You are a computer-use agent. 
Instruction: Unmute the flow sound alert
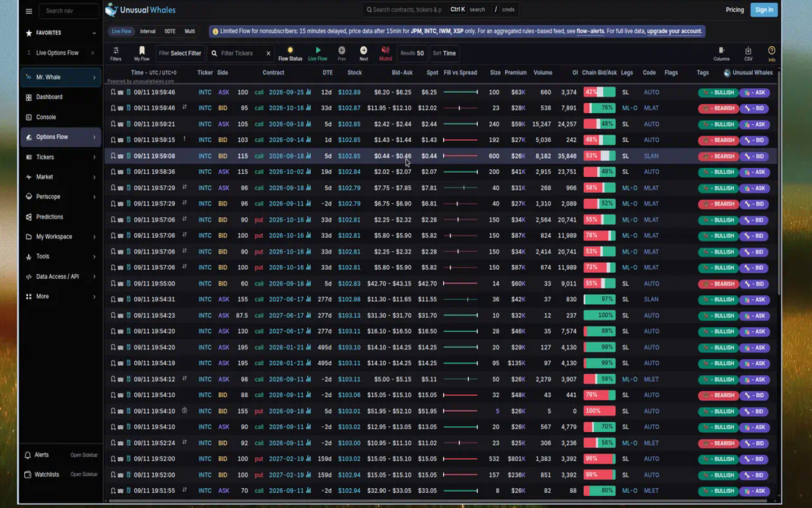pyautogui.click(x=385, y=53)
